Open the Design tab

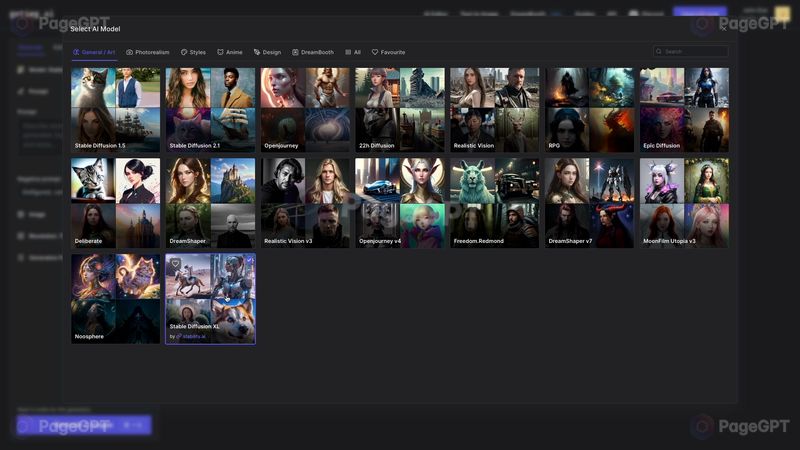point(267,52)
